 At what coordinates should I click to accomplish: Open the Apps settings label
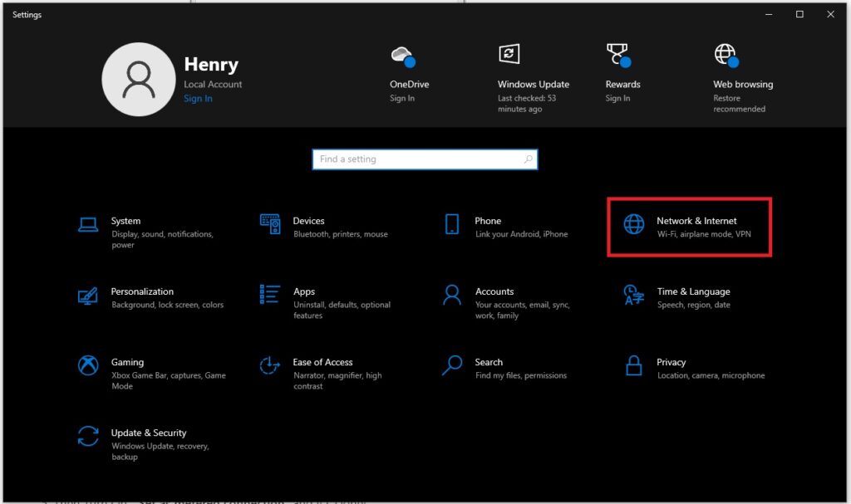tap(304, 291)
